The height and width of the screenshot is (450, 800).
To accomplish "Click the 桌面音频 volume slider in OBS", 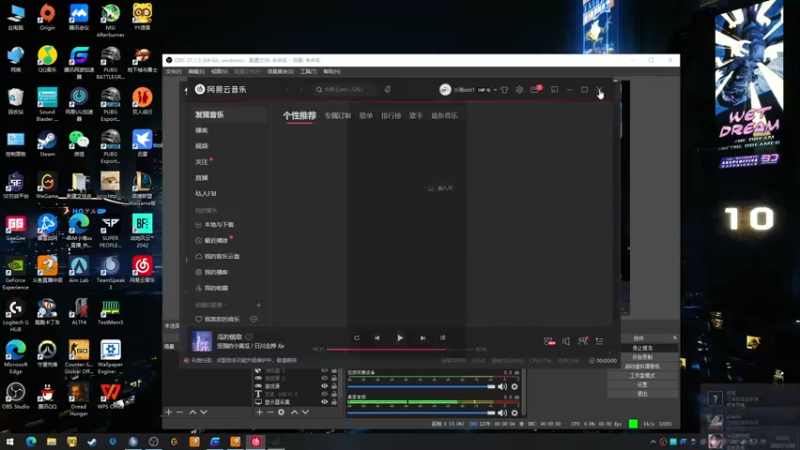I will [421, 413].
